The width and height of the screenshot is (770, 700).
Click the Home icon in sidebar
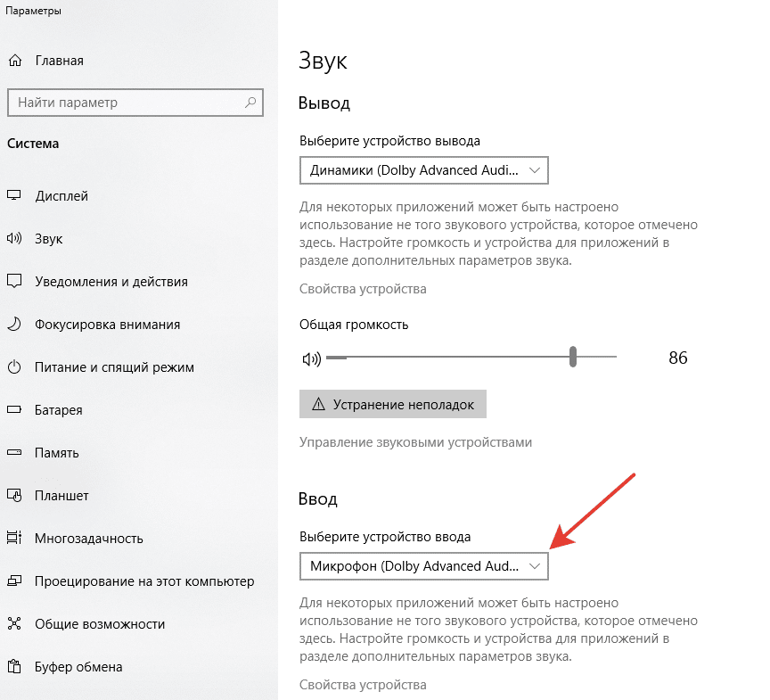coord(14,61)
